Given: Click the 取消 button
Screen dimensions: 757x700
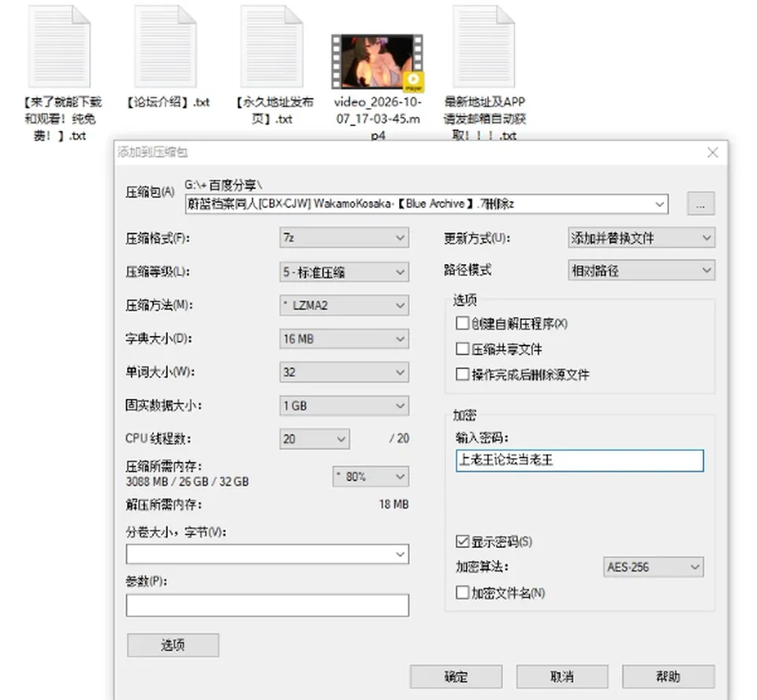Looking at the screenshot, I should pyautogui.click(x=562, y=677).
